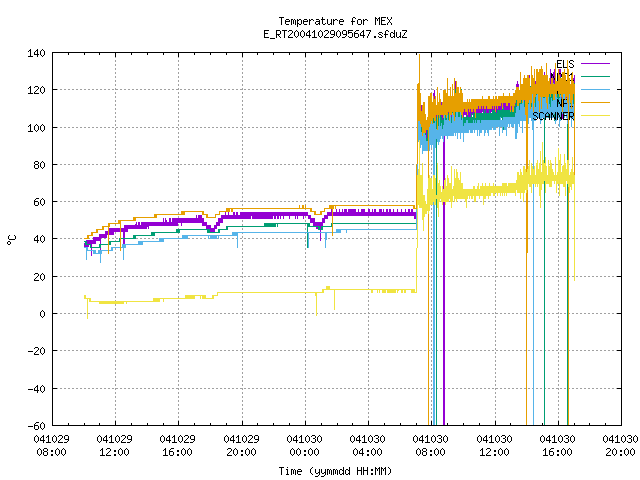Click the 'Time (yymmdd HH:MM)' x-axis title

(335, 471)
